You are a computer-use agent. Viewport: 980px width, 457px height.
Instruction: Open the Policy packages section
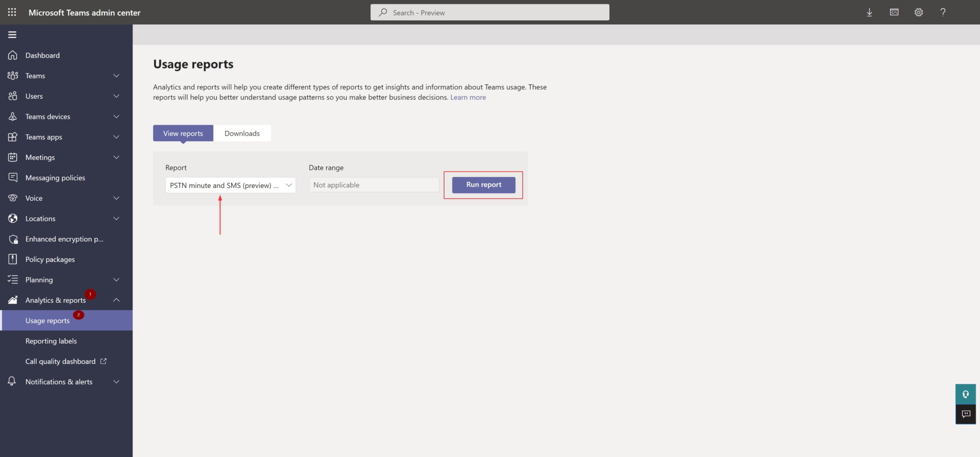[x=49, y=259]
